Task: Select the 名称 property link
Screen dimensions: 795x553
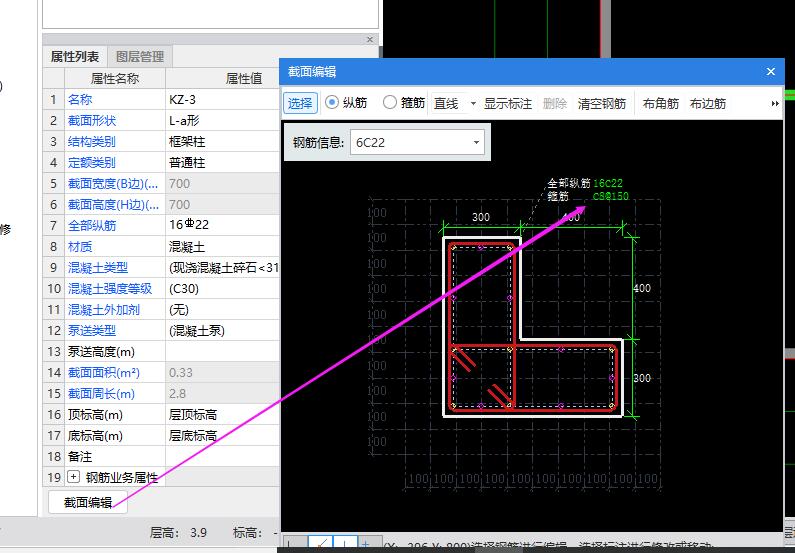Action: point(80,99)
